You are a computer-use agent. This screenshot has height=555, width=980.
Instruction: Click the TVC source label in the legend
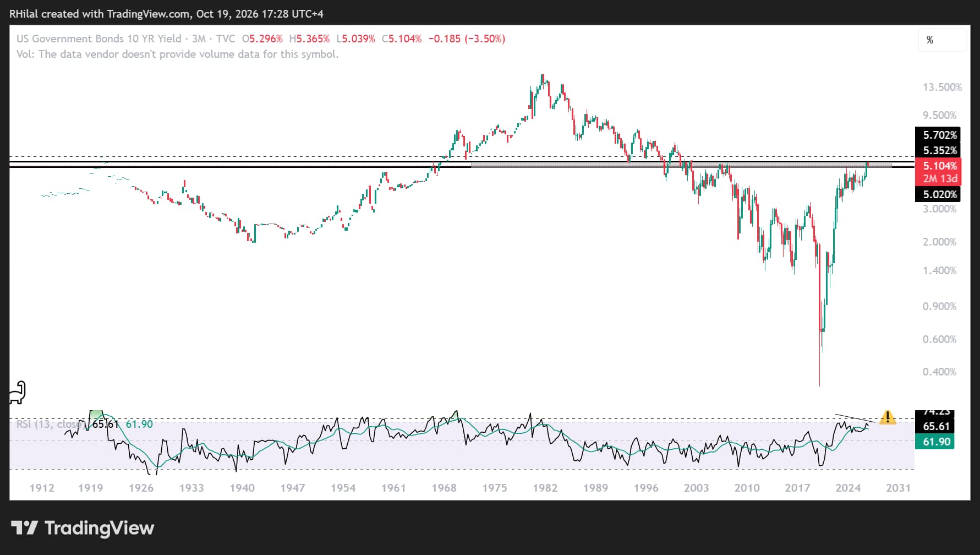[226, 39]
